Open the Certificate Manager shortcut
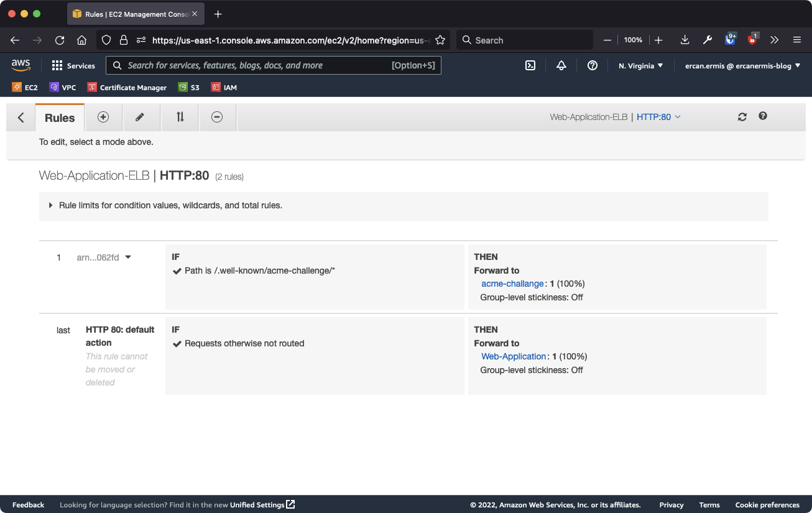812x513 pixels. (x=127, y=88)
